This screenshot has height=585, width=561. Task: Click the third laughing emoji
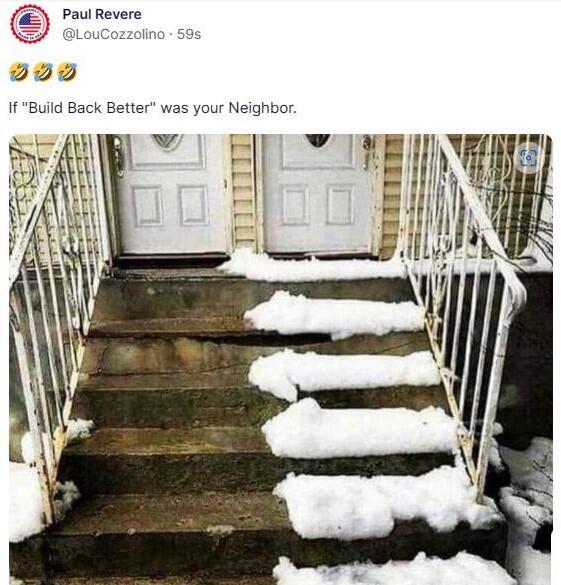(x=68, y=72)
